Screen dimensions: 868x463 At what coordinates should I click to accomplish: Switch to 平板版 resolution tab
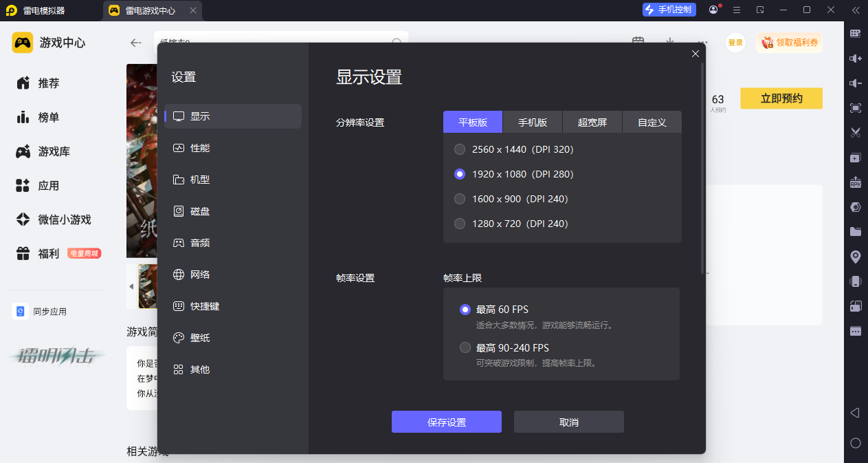point(473,122)
